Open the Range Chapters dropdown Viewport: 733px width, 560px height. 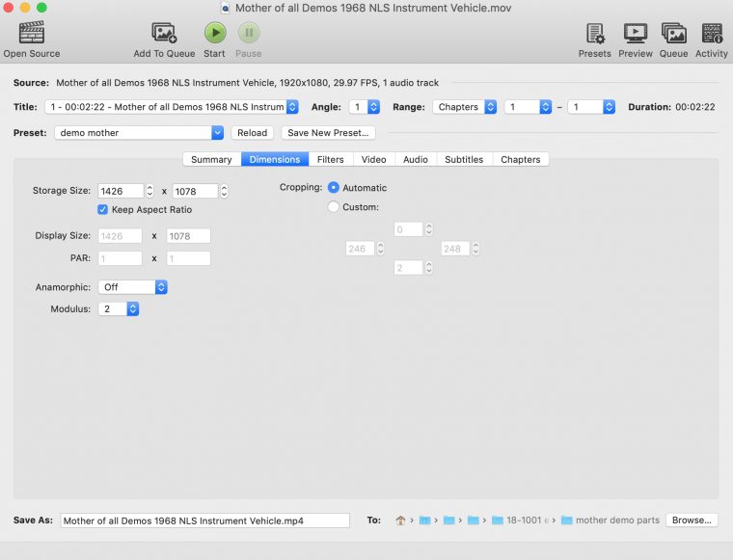464,107
